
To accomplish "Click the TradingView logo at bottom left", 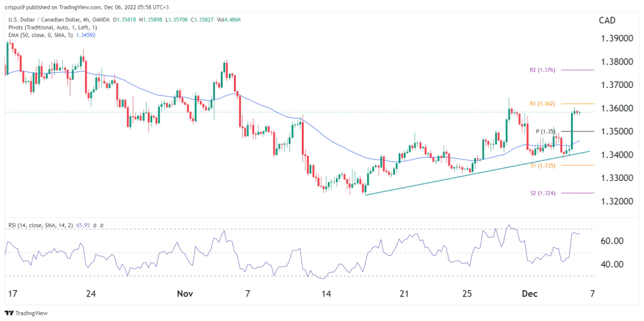I will point(26,313).
